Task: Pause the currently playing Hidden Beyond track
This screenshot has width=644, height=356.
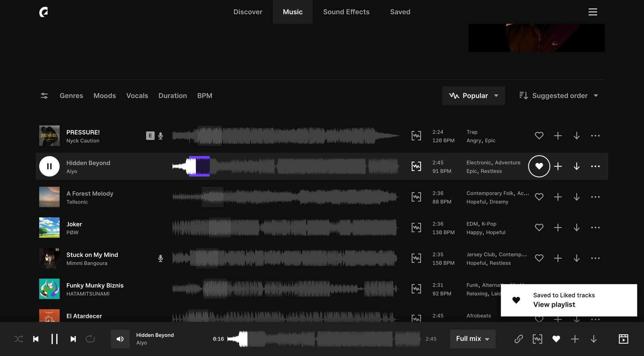Action: tap(49, 166)
